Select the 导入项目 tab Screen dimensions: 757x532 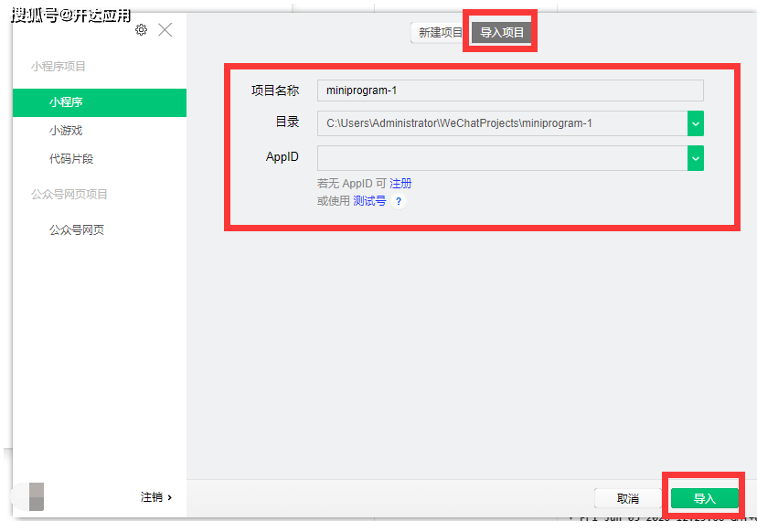point(502,33)
